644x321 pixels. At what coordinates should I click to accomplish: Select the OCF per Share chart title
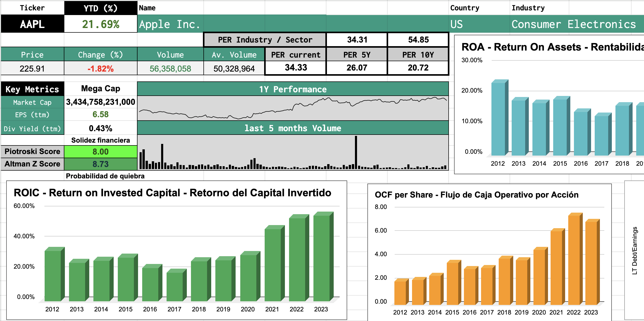coord(477,195)
